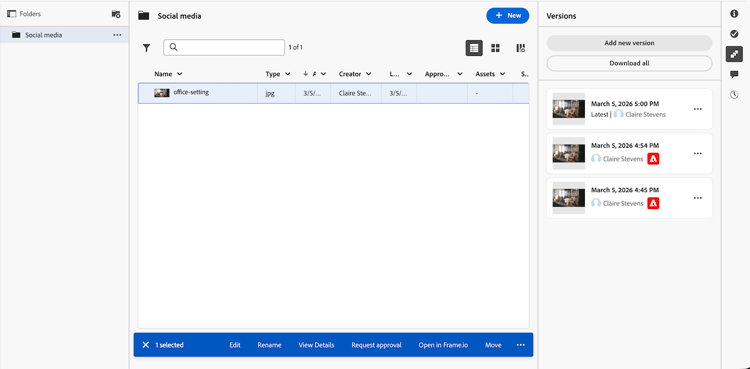Open the approvals checkmark panel icon
Image resolution: width=750 pixels, height=369 pixels.
click(734, 34)
